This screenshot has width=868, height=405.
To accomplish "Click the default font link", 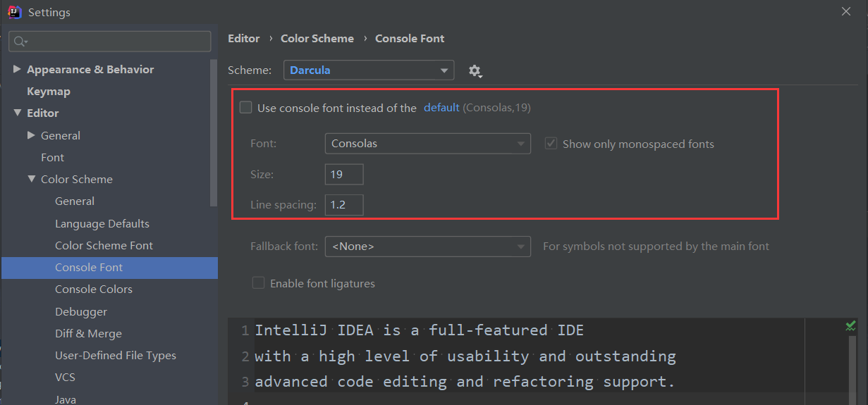I will 441,108.
